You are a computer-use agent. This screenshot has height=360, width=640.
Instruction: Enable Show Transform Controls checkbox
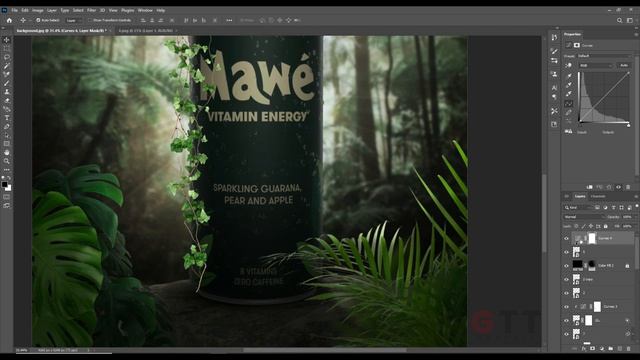pos(90,20)
